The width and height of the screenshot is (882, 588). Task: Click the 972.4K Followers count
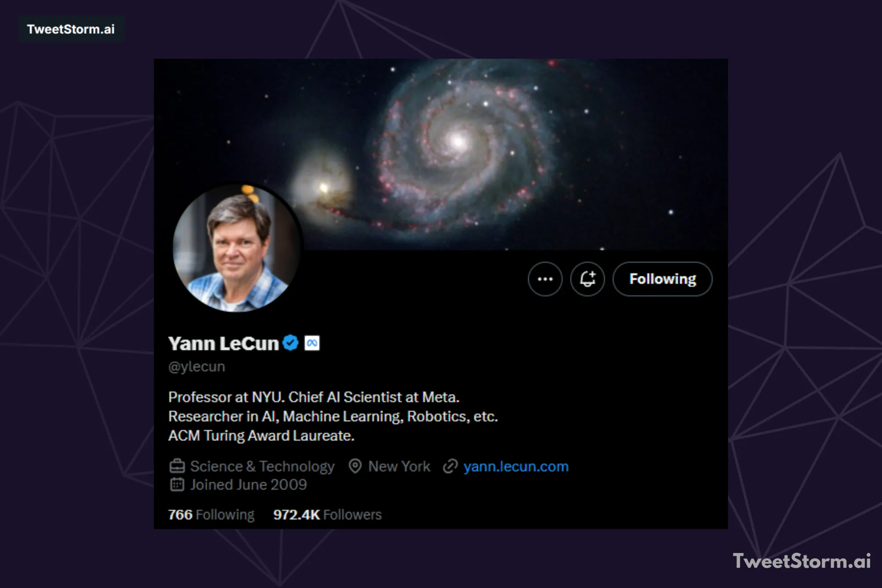pos(327,514)
